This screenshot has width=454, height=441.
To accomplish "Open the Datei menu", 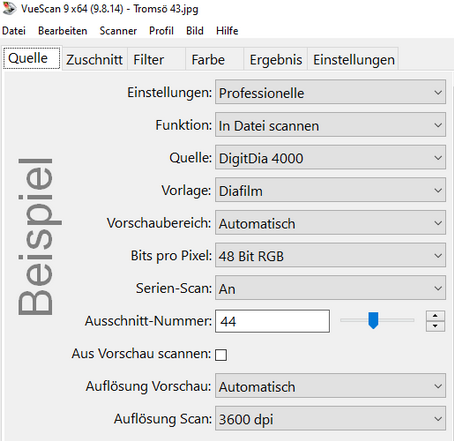I will (x=14, y=31).
